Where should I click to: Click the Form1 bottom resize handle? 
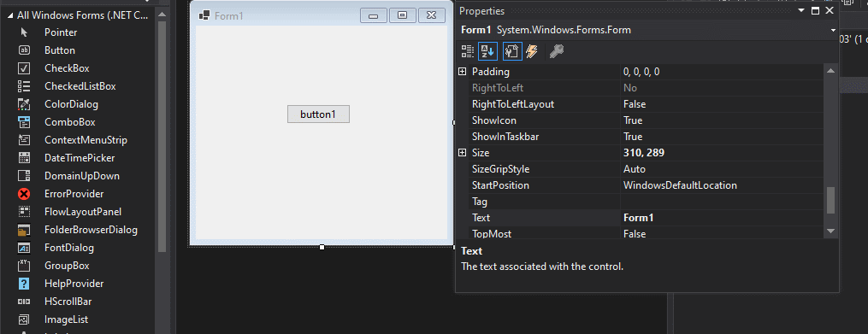pyautogui.click(x=322, y=247)
